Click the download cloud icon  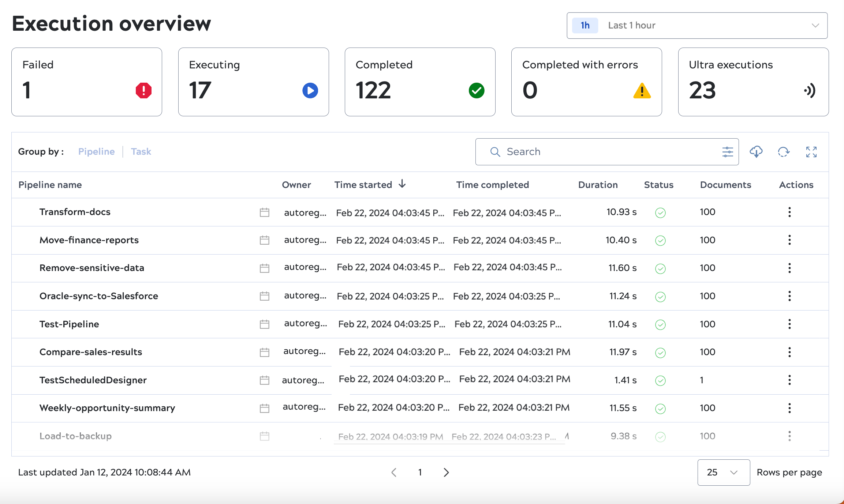[756, 151]
